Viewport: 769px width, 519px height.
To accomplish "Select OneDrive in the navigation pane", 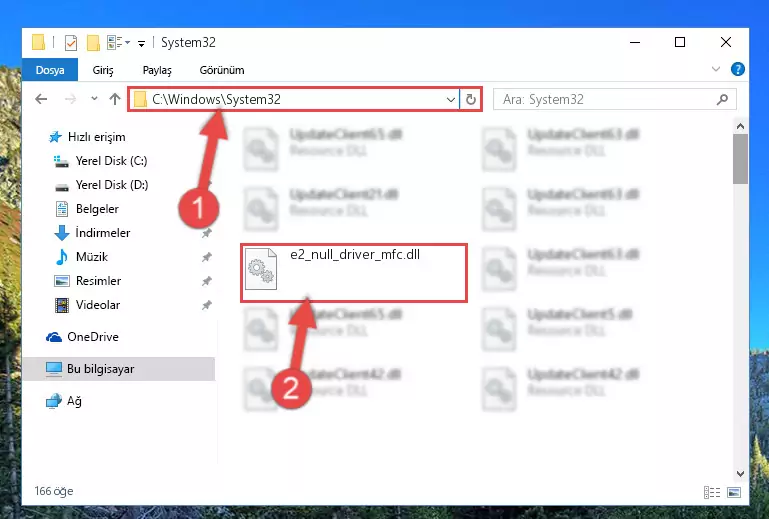I will pos(82,337).
